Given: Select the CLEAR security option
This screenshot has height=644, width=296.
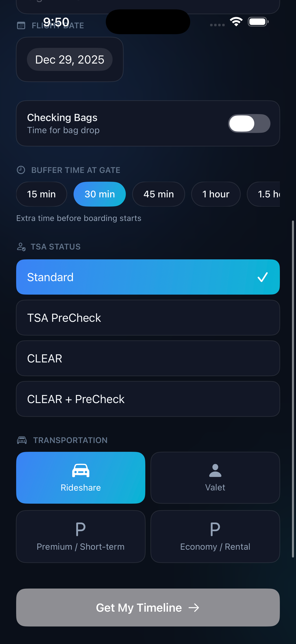Looking at the screenshot, I should [148, 358].
